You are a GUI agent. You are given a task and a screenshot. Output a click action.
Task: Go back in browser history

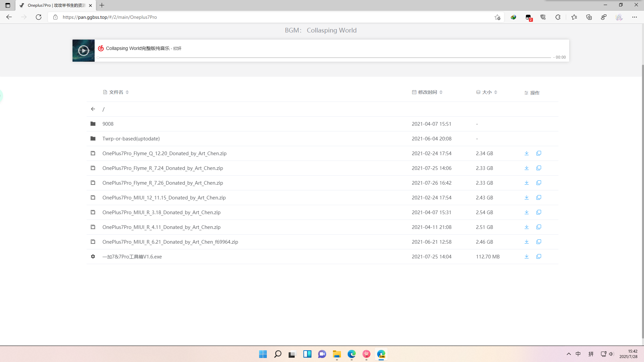click(9, 17)
